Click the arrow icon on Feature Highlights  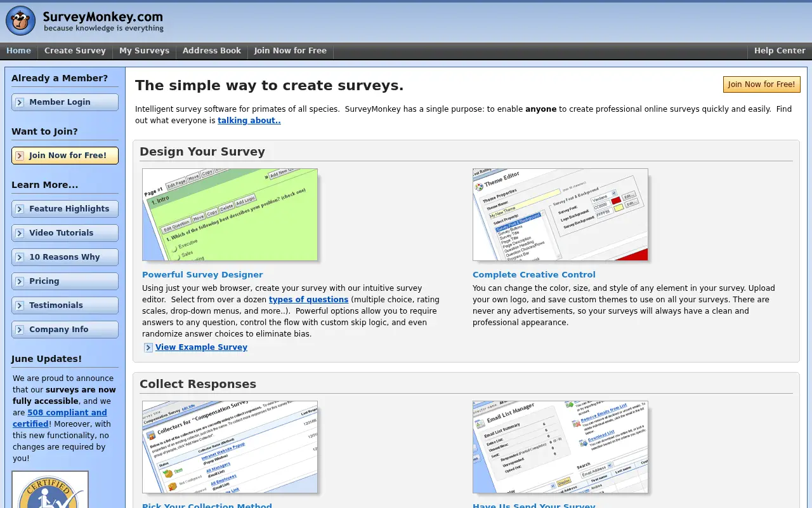(x=20, y=209)
